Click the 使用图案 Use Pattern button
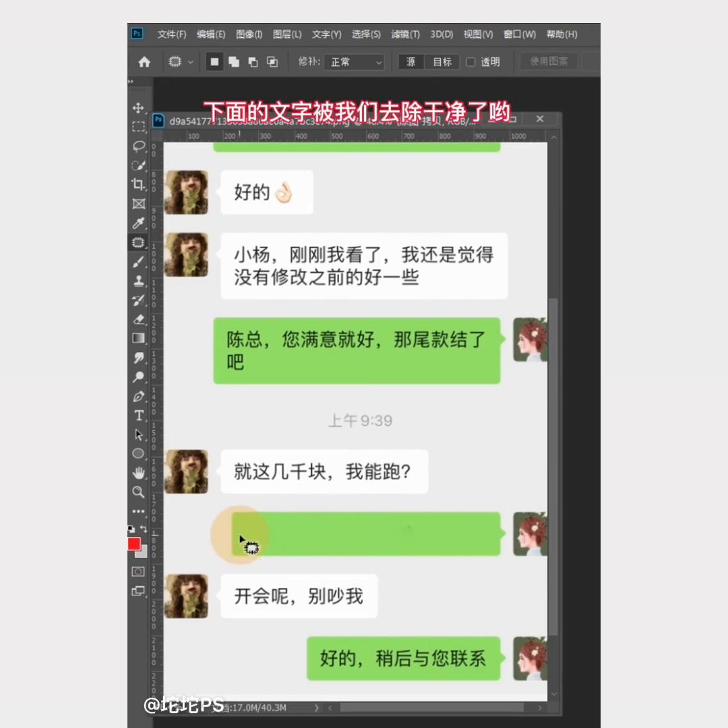728x728 pixels. click(x=547, y=61)
